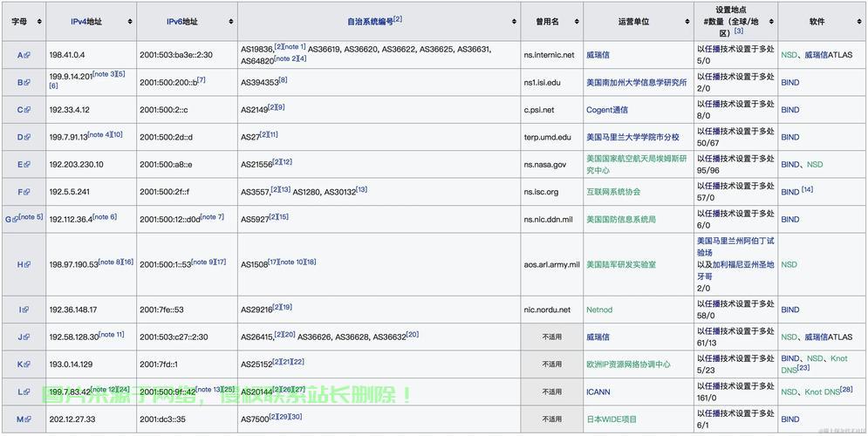This screenshot has width=868, height=436.
Task: Open 美国南加州大学信息学研究所 operator link
Action: click(637, 83)
